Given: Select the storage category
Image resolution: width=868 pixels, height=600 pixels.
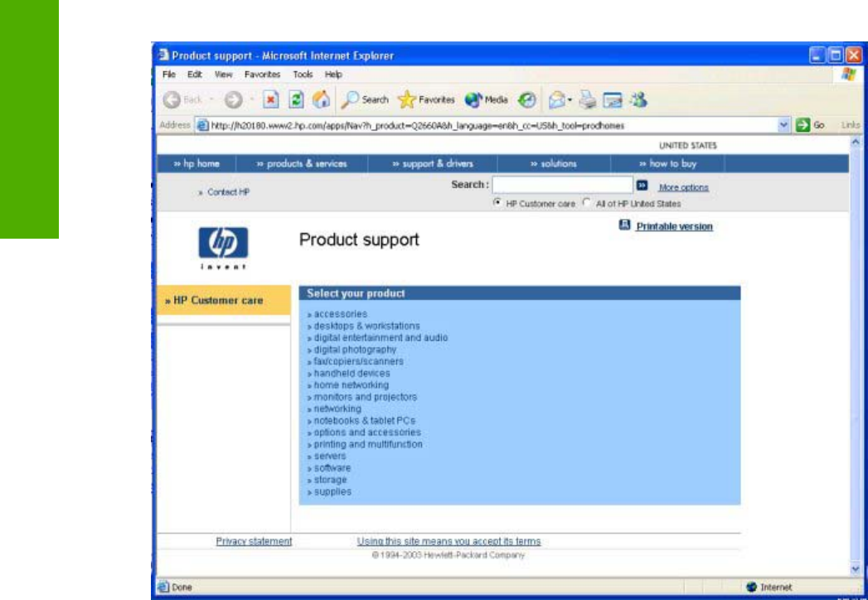Looking at the screenshot, I should point(331,480).
